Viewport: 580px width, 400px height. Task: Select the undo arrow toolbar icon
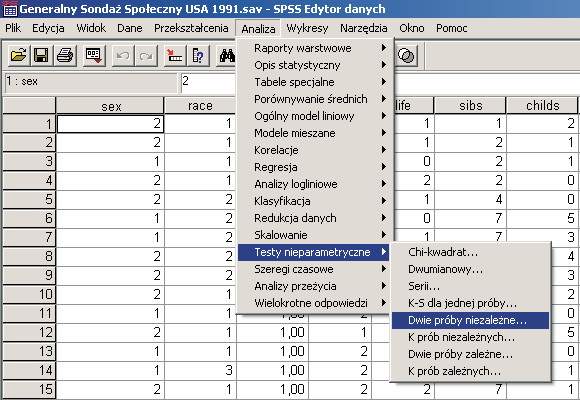point(123,56)
